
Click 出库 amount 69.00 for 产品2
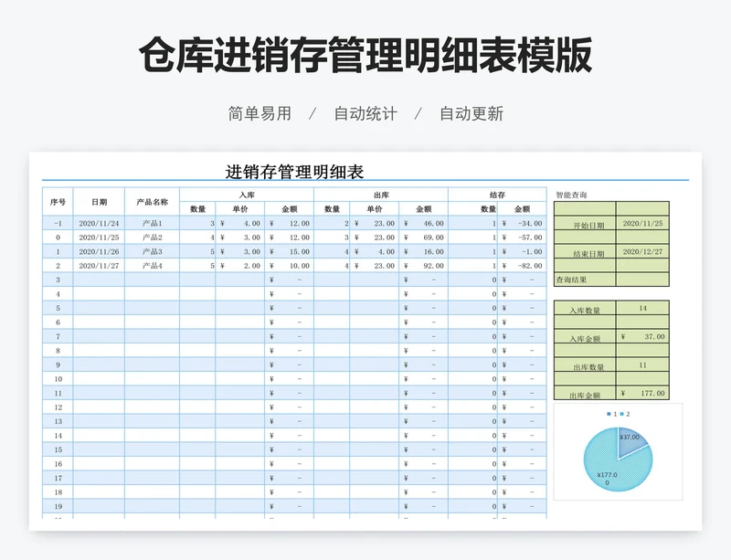[423, 238]
